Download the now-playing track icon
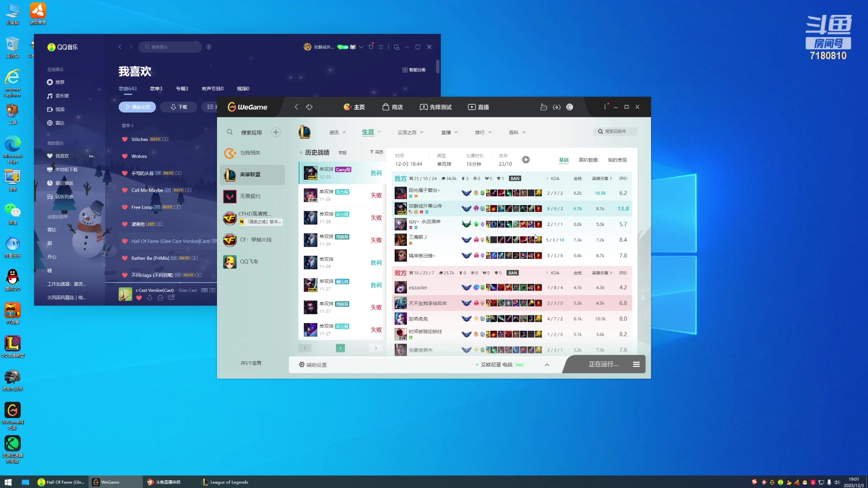This screenshot has width=868, height=488. tap(150, 298)
